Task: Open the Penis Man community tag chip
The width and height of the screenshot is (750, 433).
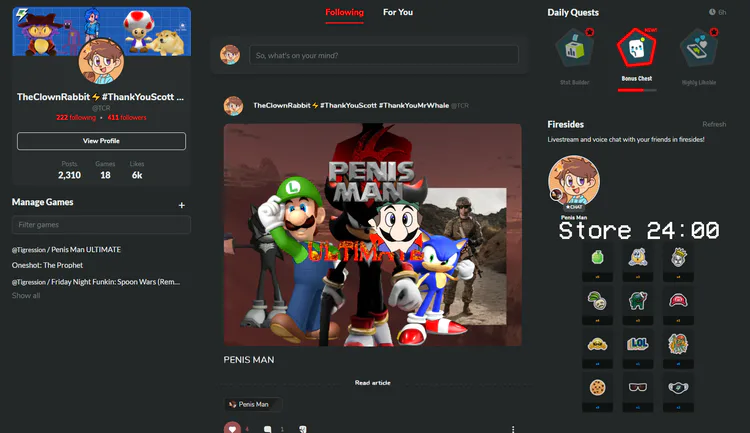Action: pyautogui.click(x=253, y=404)
